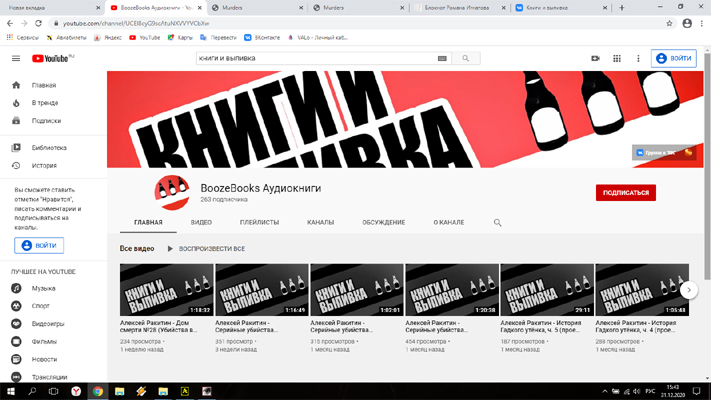
Task: Switch to the Плейлисты tab
Action: click(x=259, y=222)
